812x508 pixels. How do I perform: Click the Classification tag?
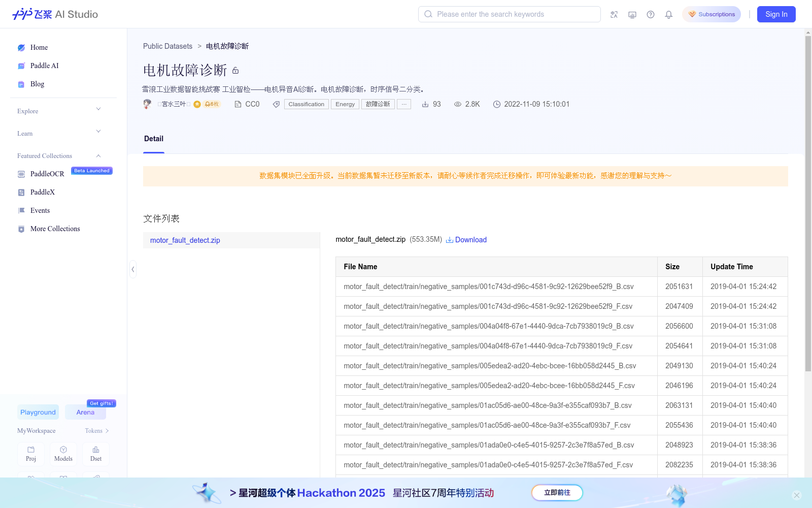(307, 104)
